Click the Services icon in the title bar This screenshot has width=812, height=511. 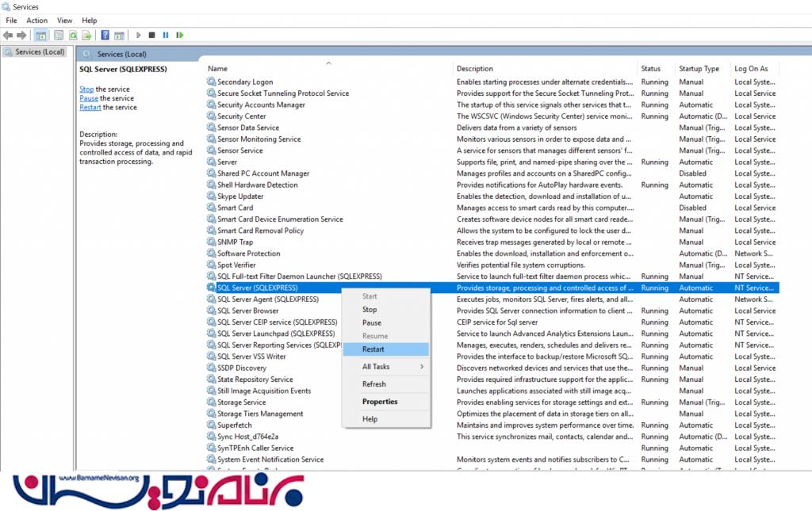[6, 6]
